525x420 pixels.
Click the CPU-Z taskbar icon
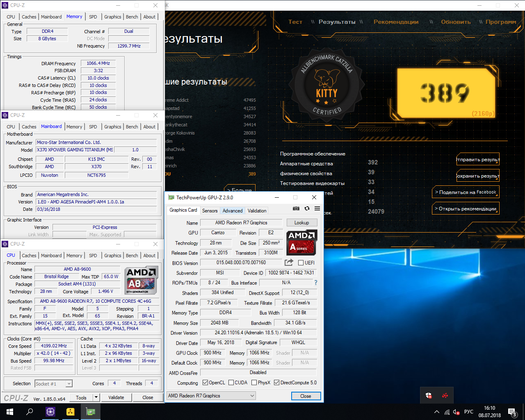(50, 412)
